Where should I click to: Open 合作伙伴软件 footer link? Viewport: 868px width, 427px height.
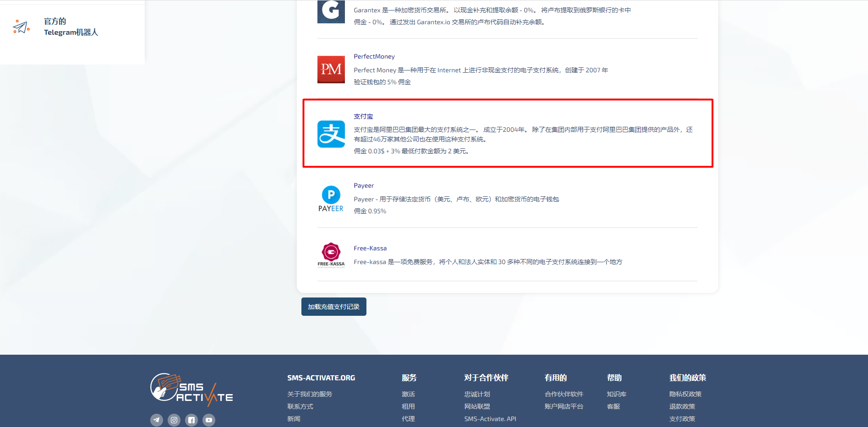pos(564,394)
